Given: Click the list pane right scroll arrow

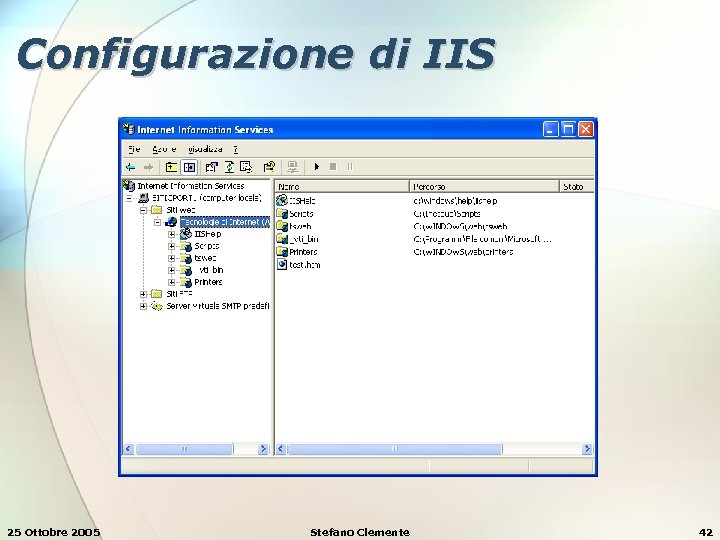Looking at the screenshot, I should point(587,449).
